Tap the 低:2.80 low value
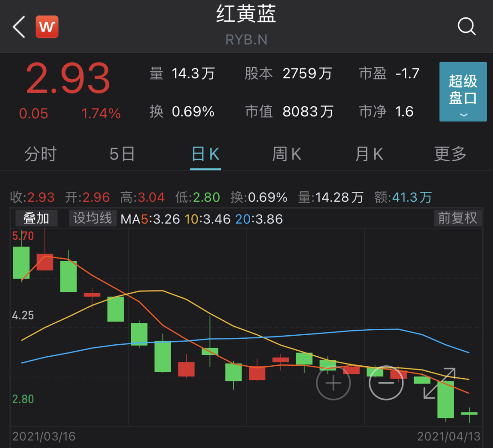This screenshot has width=493, height=448. pos(198,198)
